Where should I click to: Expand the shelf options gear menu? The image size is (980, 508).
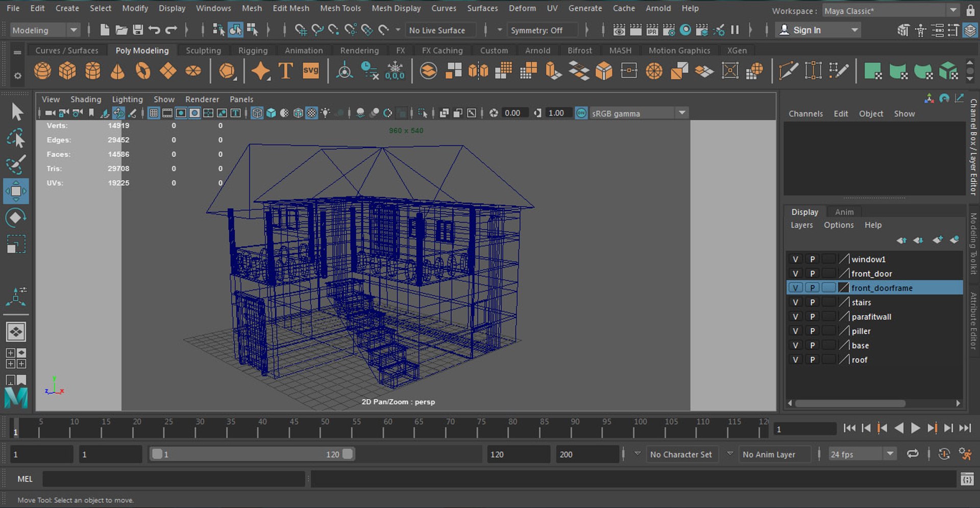coord(17,76)
